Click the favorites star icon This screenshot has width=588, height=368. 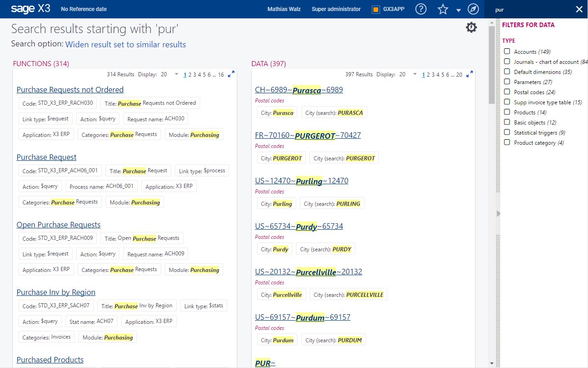(442, 9)
